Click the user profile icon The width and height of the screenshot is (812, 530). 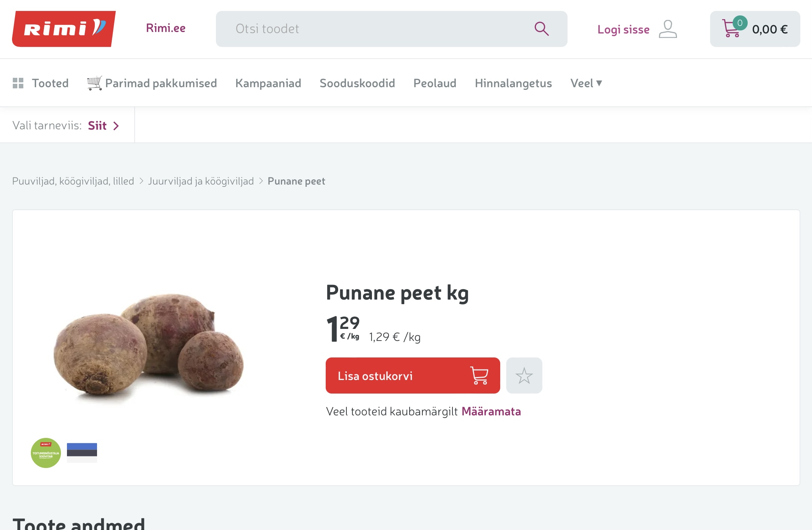[668, 29]
